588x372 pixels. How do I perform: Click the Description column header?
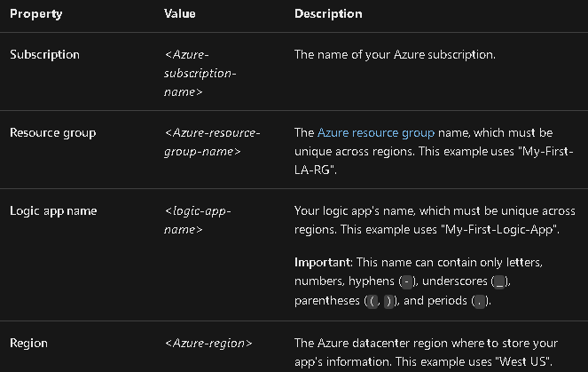[328, 14]
